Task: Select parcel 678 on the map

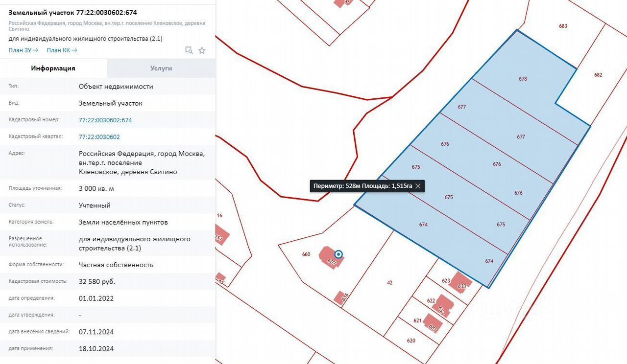Action: (523, 78)
